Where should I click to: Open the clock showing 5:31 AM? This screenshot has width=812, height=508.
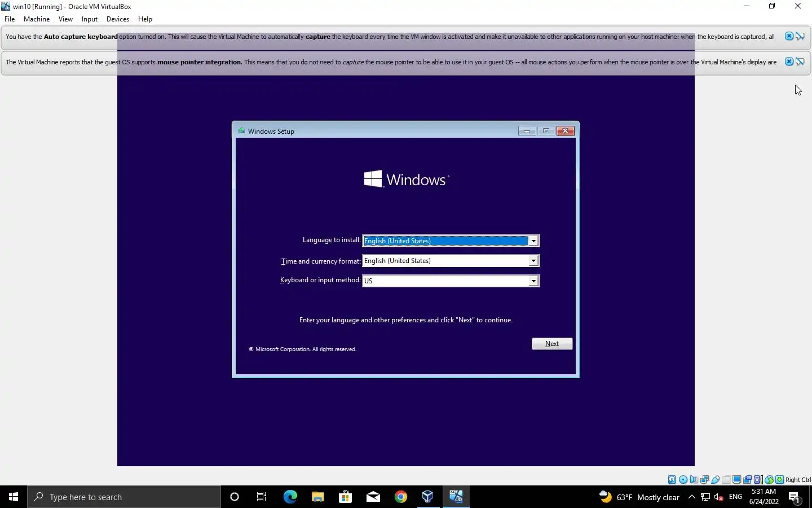pyautogui.click(x=764, y=497)
